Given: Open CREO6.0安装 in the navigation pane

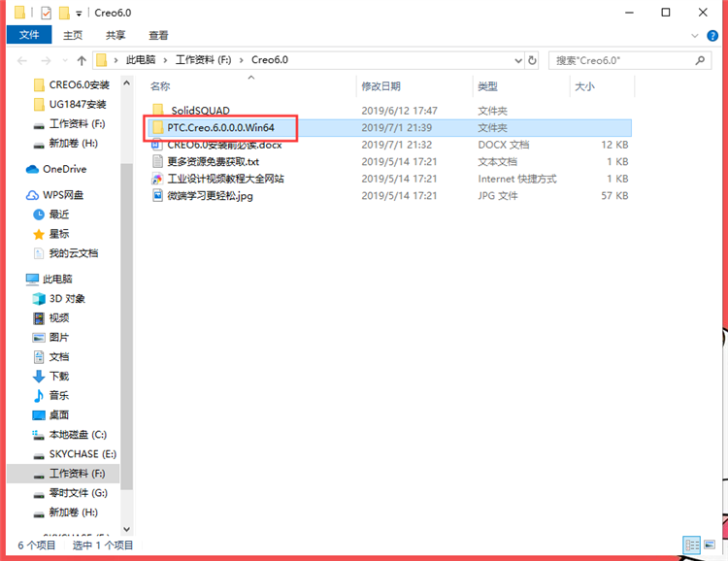Looking at the screenshot, I should tap(80, 85).
